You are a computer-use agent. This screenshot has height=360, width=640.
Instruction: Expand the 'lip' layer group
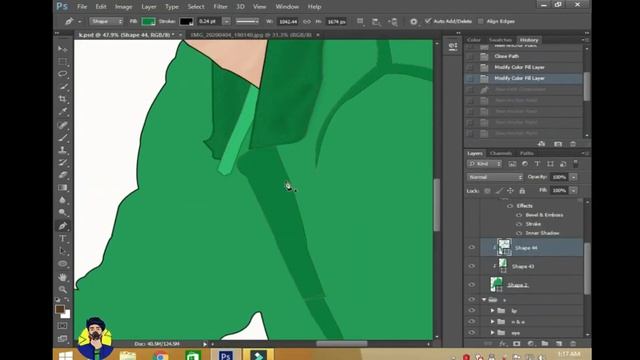pos(492,311)
